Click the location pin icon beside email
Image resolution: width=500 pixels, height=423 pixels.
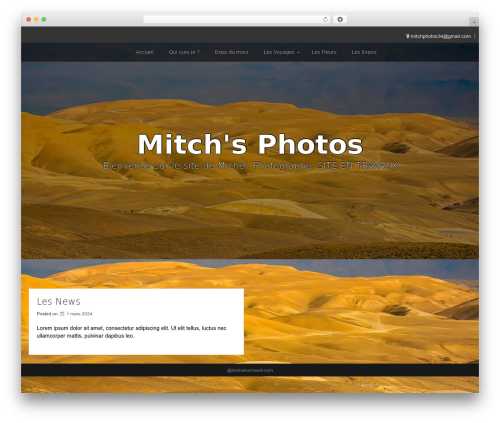tap(407, 36)
